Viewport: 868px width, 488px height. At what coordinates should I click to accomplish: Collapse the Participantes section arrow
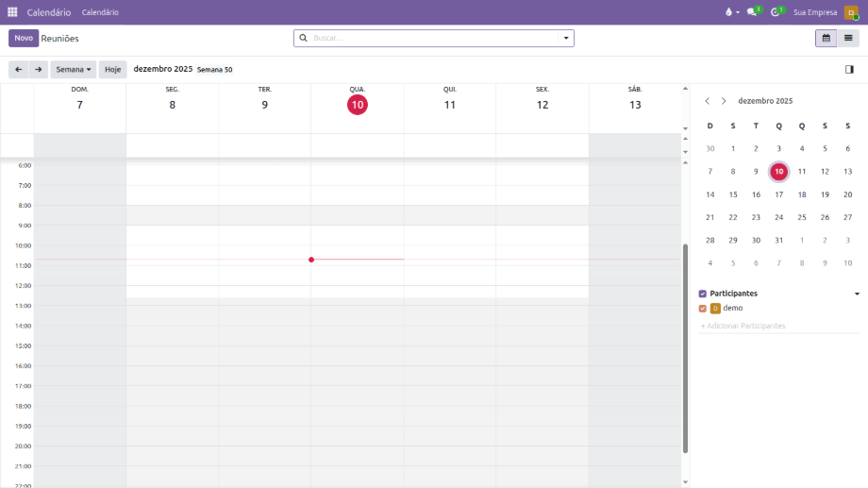coord(857,294)
